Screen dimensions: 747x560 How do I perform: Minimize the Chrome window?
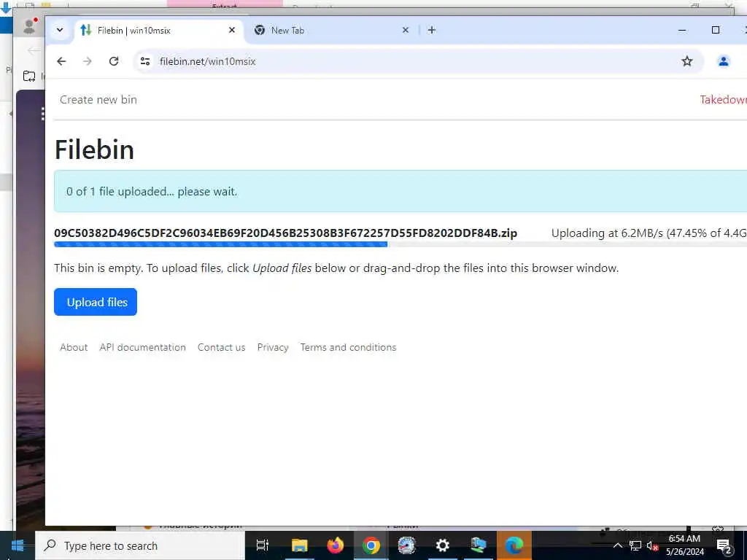(x=682, y=30)
